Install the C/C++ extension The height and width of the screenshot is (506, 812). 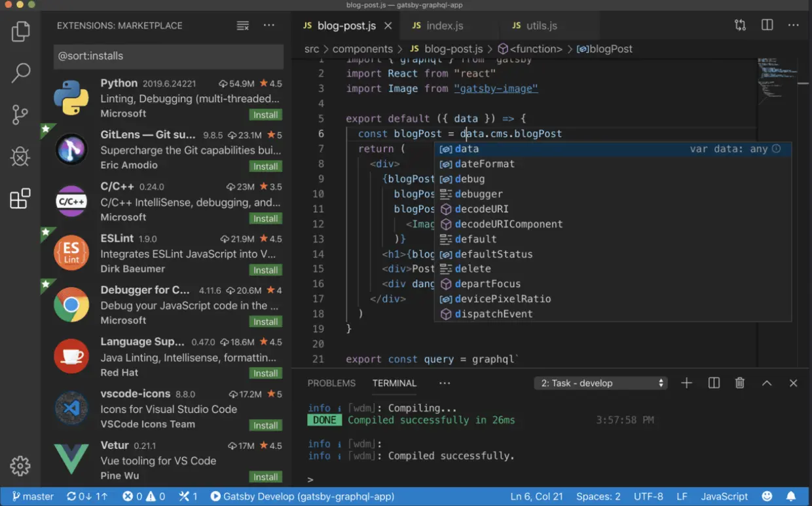coord(265,218)
